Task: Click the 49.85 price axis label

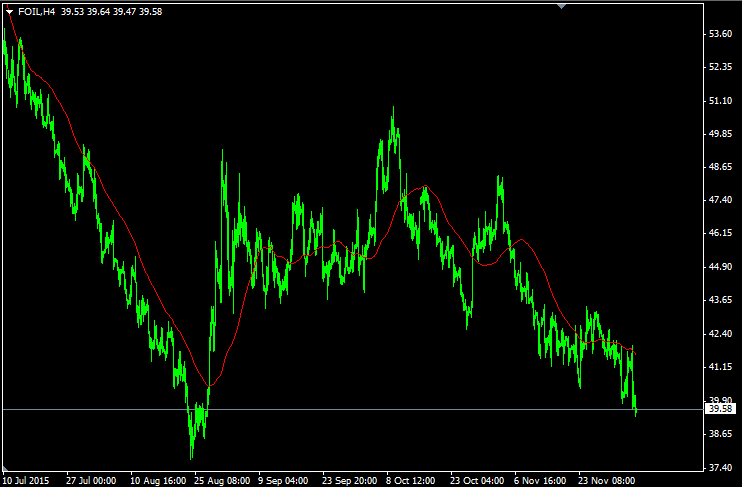Action: click(720, 134)
